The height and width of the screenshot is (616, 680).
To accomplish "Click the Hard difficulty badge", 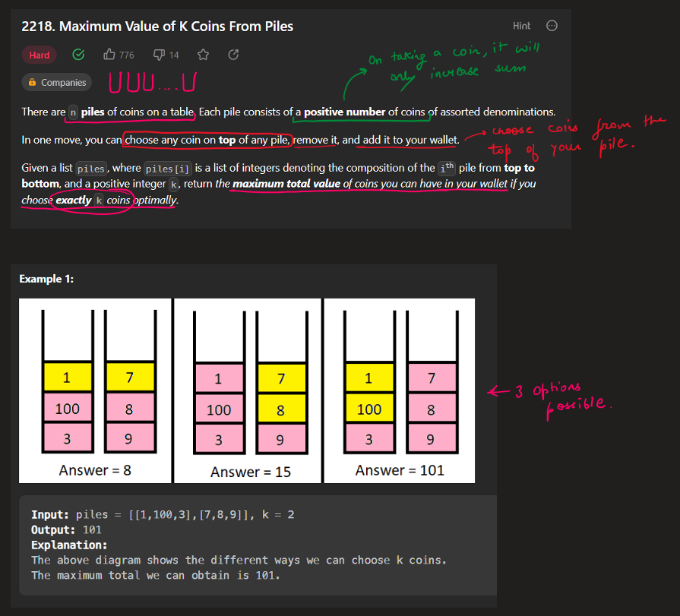I will [40, 55].
